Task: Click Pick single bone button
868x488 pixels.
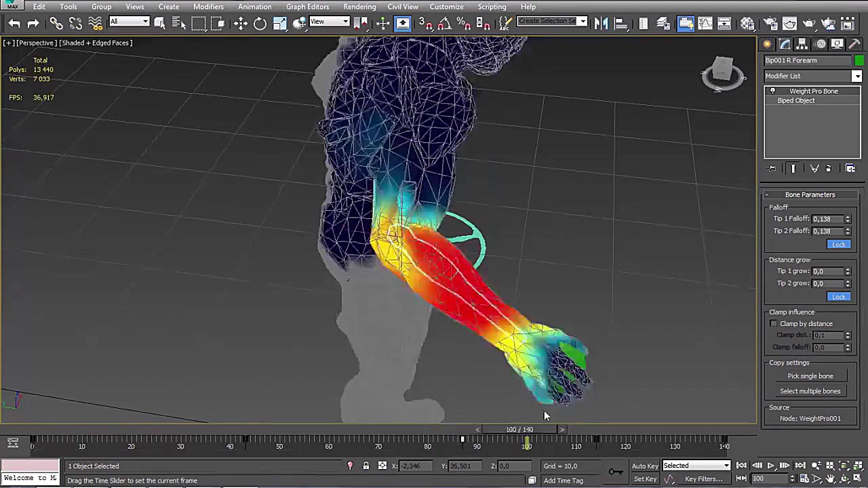Action: (x=810, y=376)
